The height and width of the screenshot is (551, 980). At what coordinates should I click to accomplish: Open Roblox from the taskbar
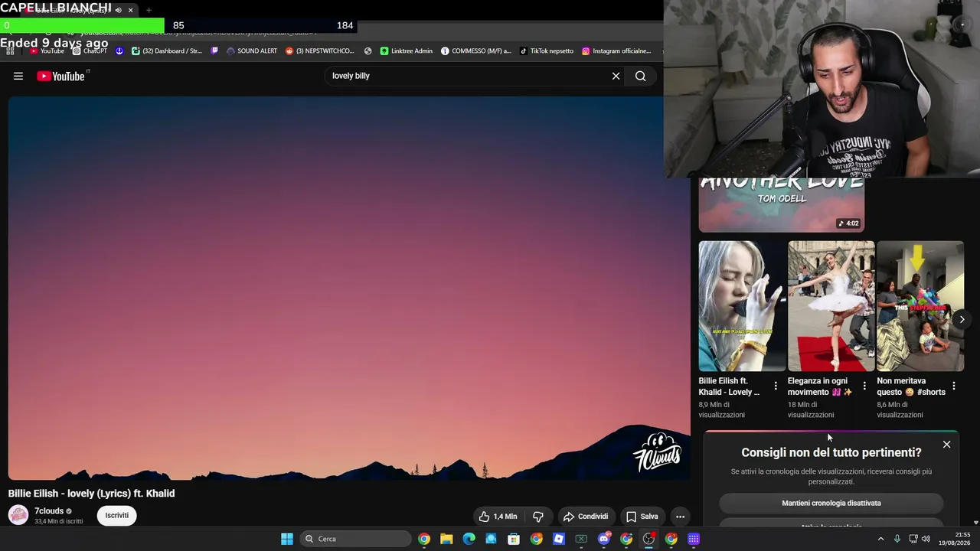[x=559, y=539]
